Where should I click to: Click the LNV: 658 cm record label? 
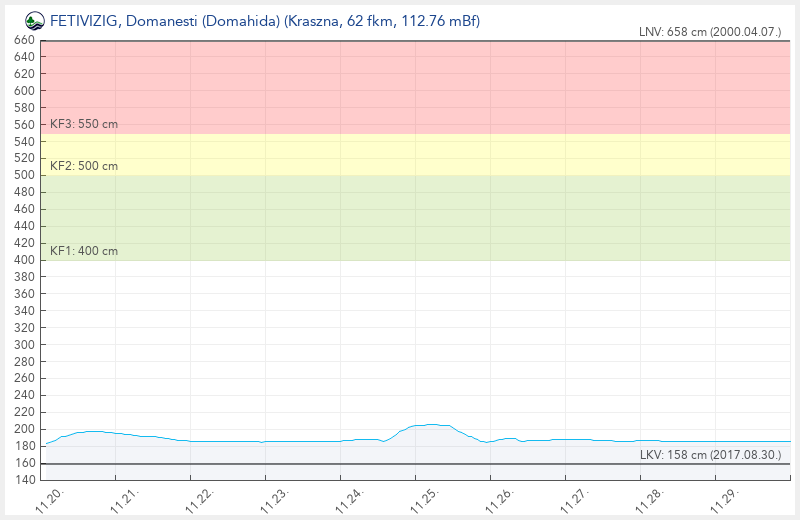pyautogui.click(x=709, y=32)
